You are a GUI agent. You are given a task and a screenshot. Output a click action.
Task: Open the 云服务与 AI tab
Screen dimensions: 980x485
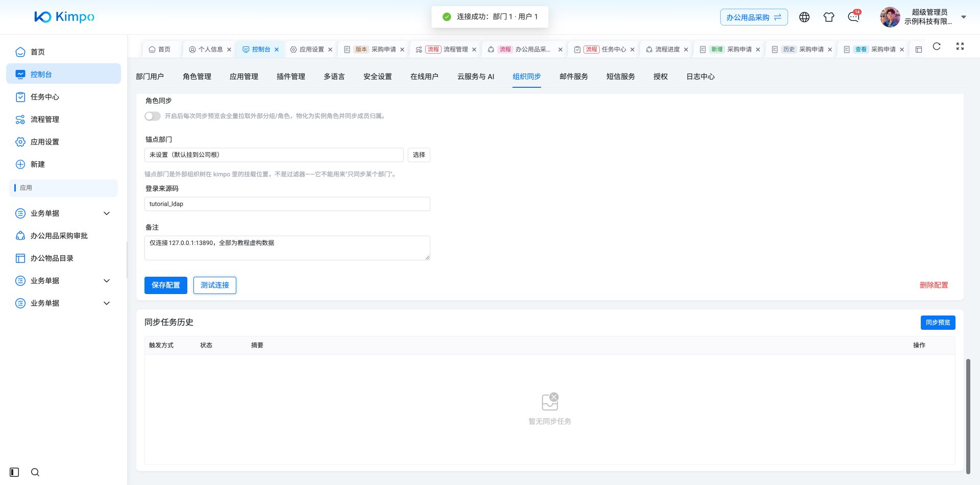coord(476,77)
